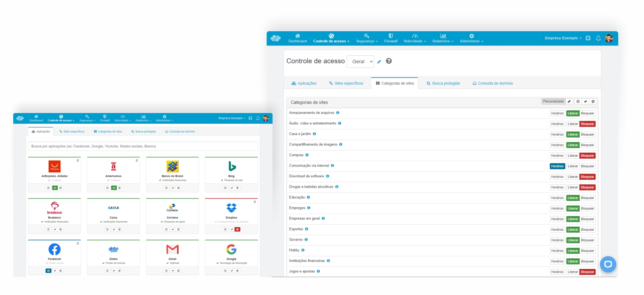The width and height of the screenshot is (644, 295).
Task: Click the block icon in Categorias de sites header
Action: [593, 102]
